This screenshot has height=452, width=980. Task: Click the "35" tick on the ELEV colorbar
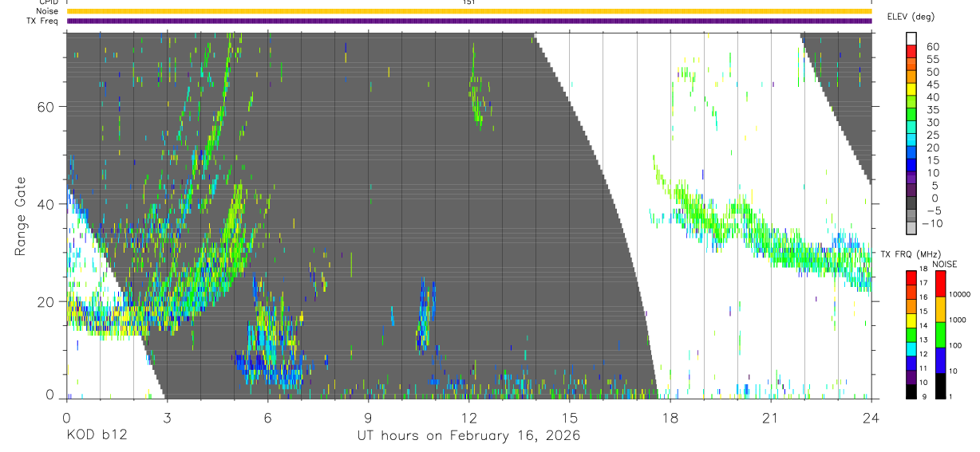[933, 110]
